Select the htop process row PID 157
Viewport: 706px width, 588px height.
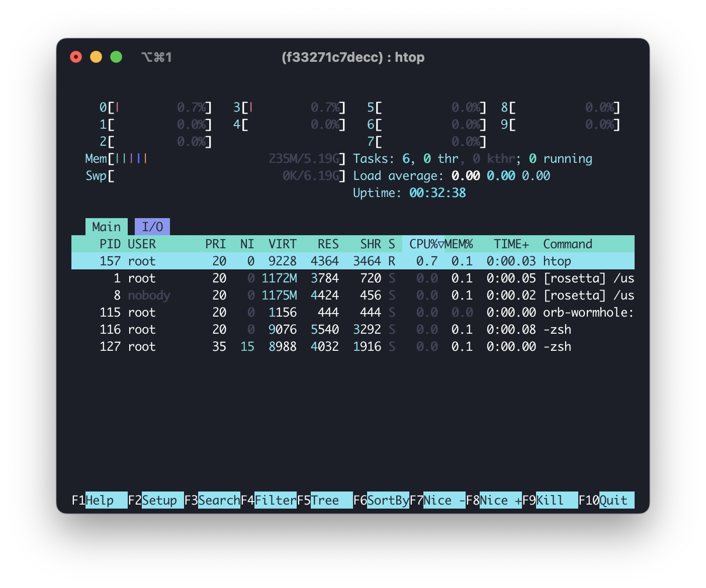coord(353,261)
